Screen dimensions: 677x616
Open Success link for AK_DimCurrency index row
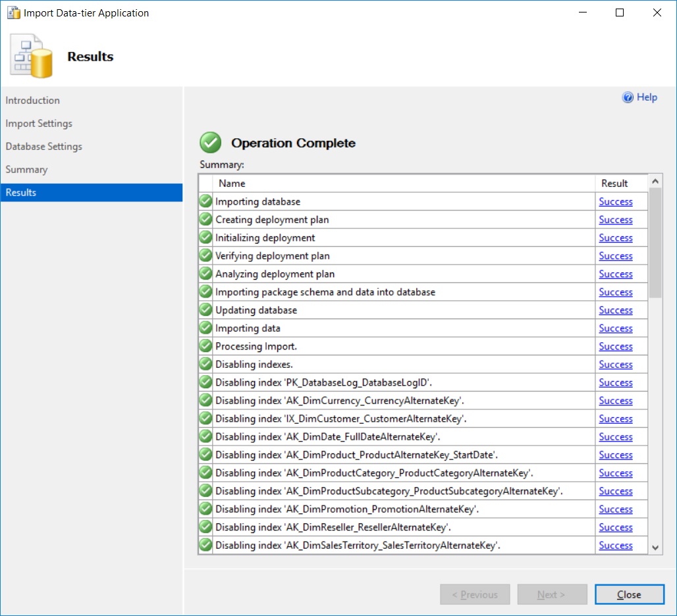coord(616,401)
